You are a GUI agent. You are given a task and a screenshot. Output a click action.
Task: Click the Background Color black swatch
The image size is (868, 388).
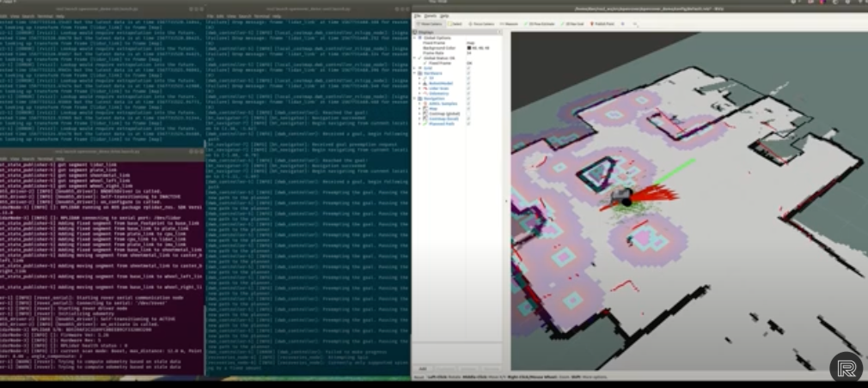click(x=469, y=47)
